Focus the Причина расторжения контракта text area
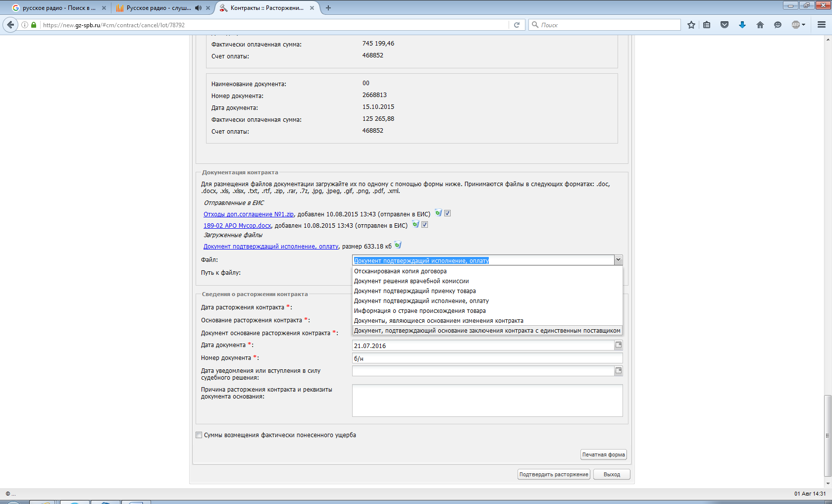The height and width of the screenshot is (504, 832). pos(487,401)
